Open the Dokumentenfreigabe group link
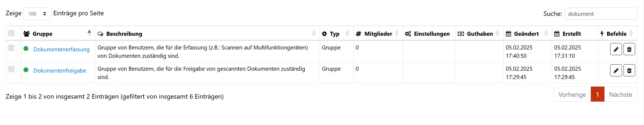This screenshot has width=644, height=125. point(60,71)
